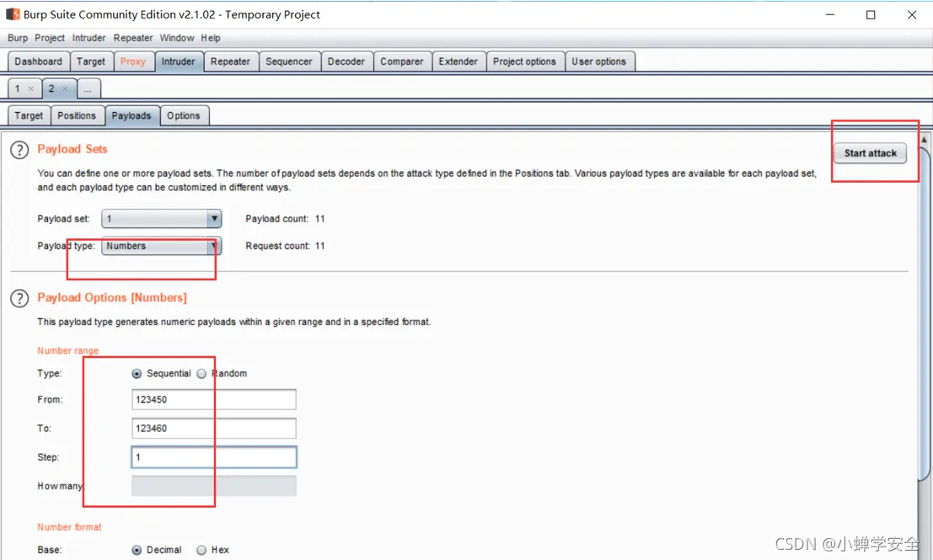Choose Decimal number base
Image resolution: width=933 pixels, height=560 pixels.
coord(137,550)
